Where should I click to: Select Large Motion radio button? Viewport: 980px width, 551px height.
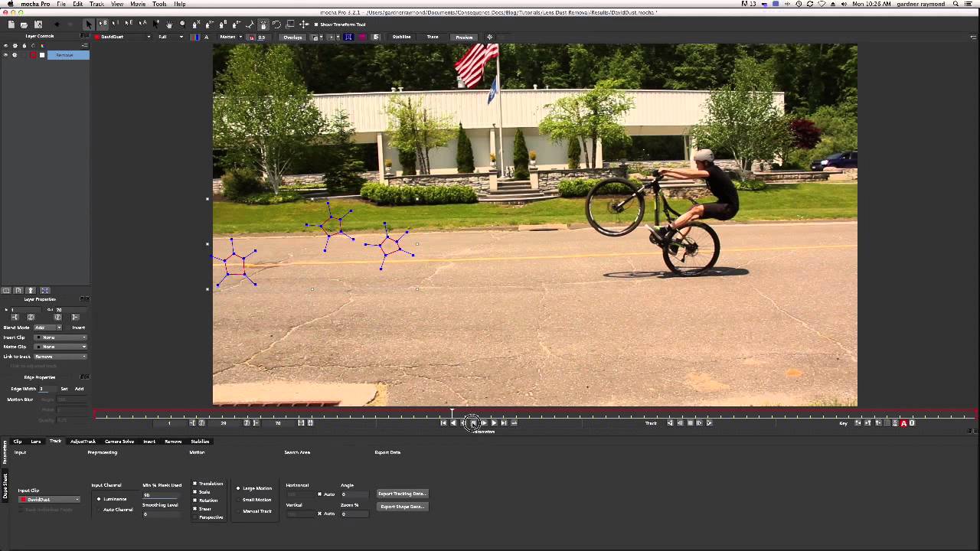coord(238,488)
